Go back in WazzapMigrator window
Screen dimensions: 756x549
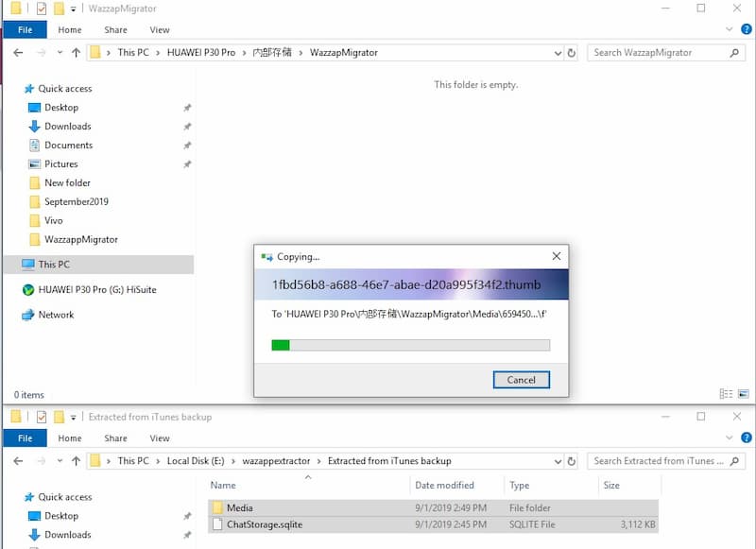(18, 53)
